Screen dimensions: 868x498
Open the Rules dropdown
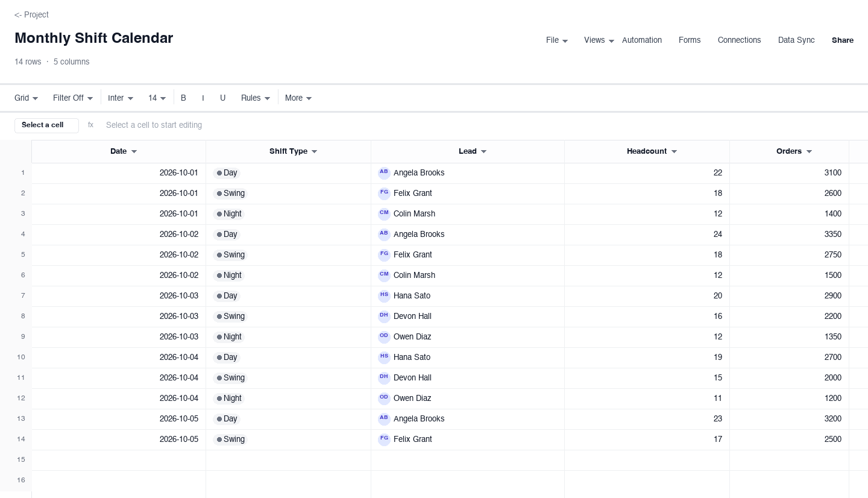(256, 98)
